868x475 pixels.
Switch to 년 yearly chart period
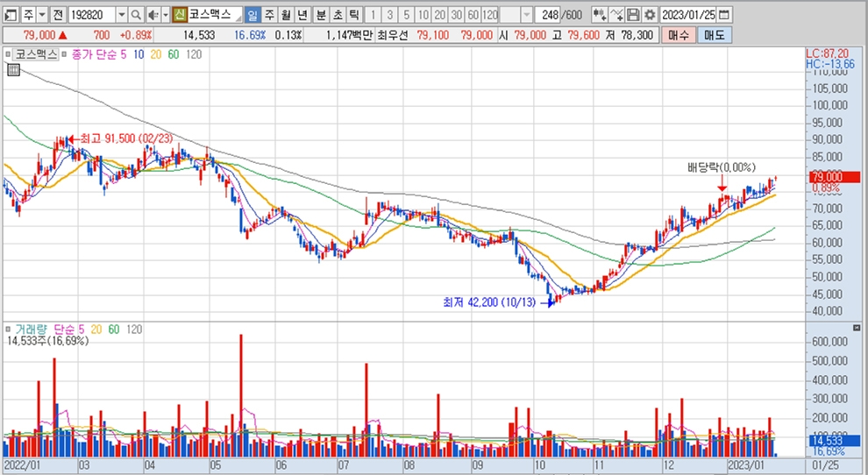(302, 14)
